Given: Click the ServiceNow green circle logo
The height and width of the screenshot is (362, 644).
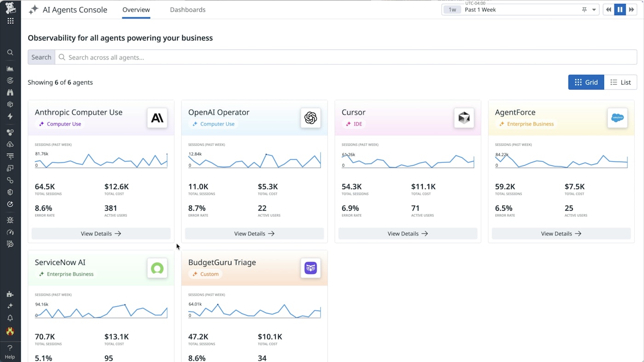Looking at the screenshot, I should [x=157, y=268].
